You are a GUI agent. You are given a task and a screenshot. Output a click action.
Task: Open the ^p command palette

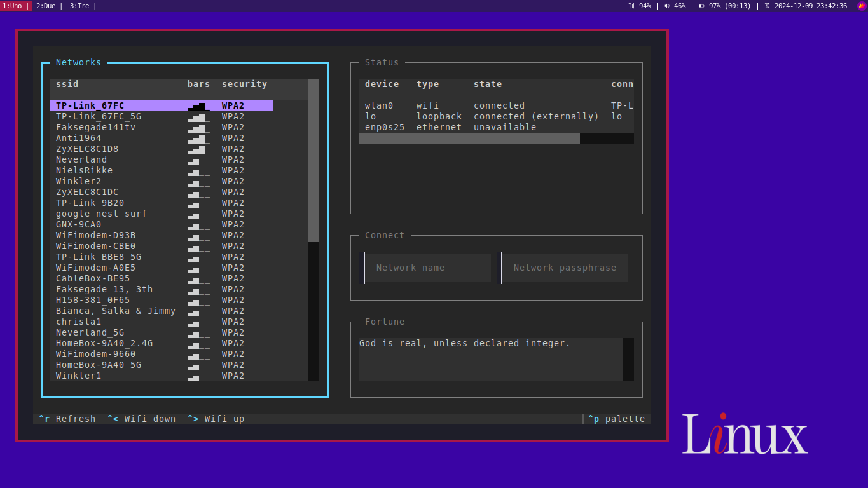pyautogui.click(x=616, y=419)
